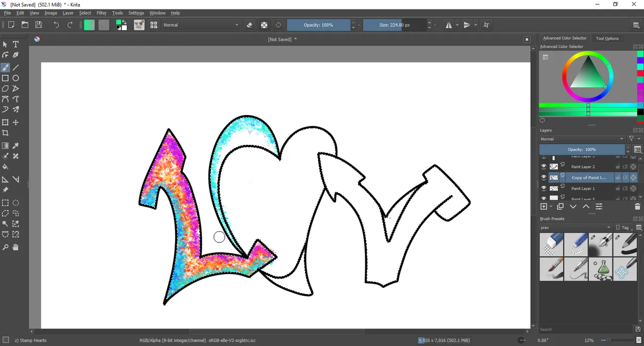Create a new document from toolbar
The width and height of the screenshot is (644, 346).
click(11, 25)
